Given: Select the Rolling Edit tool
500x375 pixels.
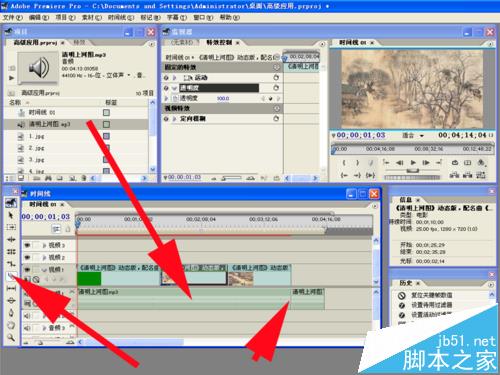Looking at the screenshot, I should 11,251.
